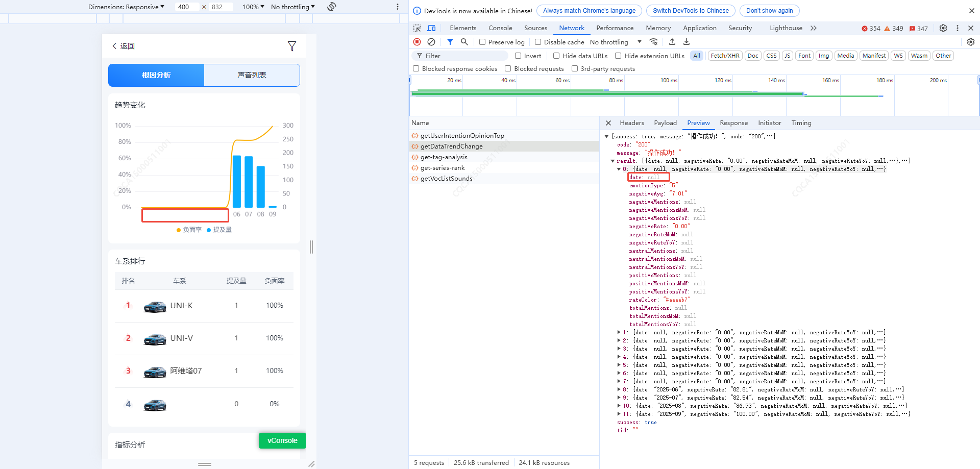Click the export HAR download icon
The image size is (980, 469).
(687, 42)
